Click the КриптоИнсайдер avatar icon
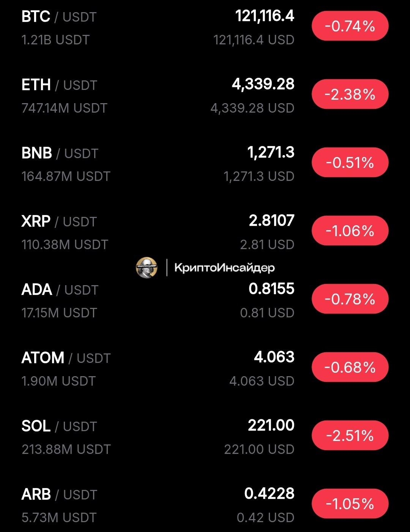The height and width of the screenshot is (532, 410). 147,267
